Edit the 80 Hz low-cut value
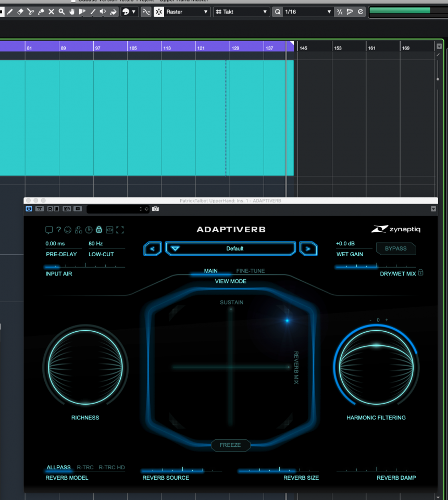448x500 pixels. pyautogui.click(x=96, y=244)
